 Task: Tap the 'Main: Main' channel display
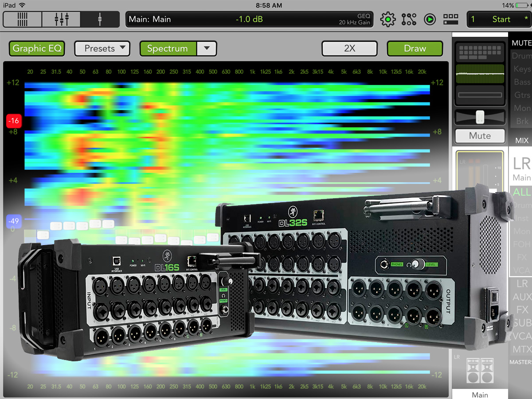coord(150,20)
